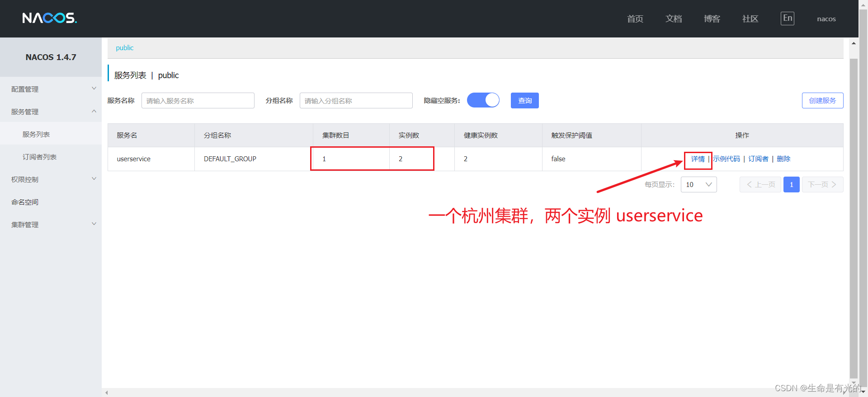Open 详情 for userservice
The width and height of the screenshot is (868, 397).
click(x=698, y=159)
